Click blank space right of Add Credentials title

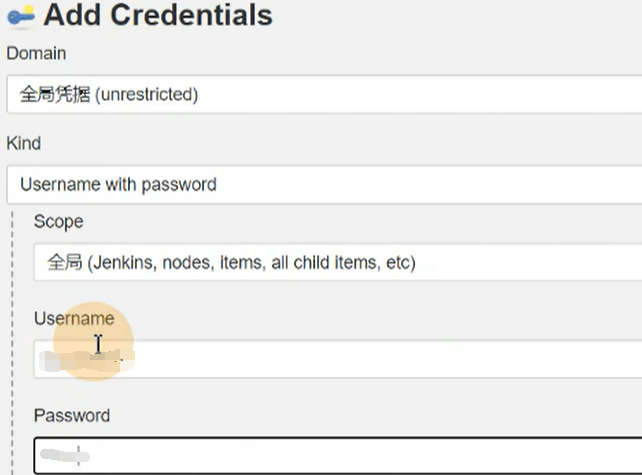[x=450, y=15]
